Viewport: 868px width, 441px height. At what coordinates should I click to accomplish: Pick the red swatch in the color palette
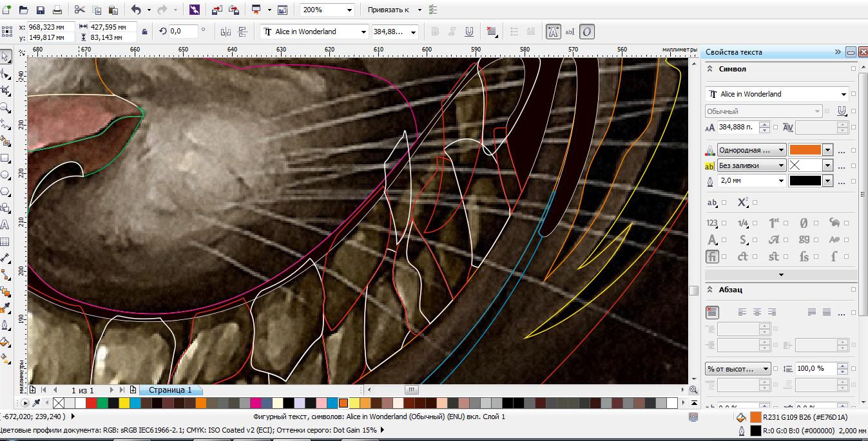pyautogui.click(x=91, y=403)
